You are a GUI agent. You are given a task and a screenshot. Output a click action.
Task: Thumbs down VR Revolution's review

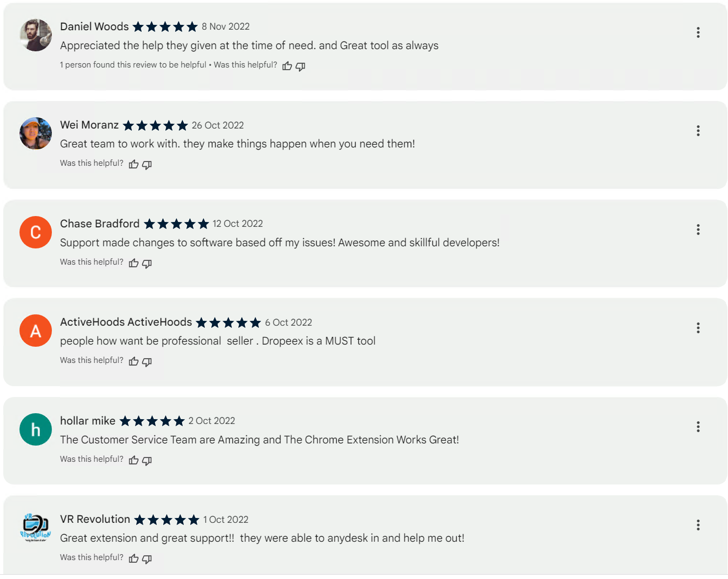click(x=147, y=559)
